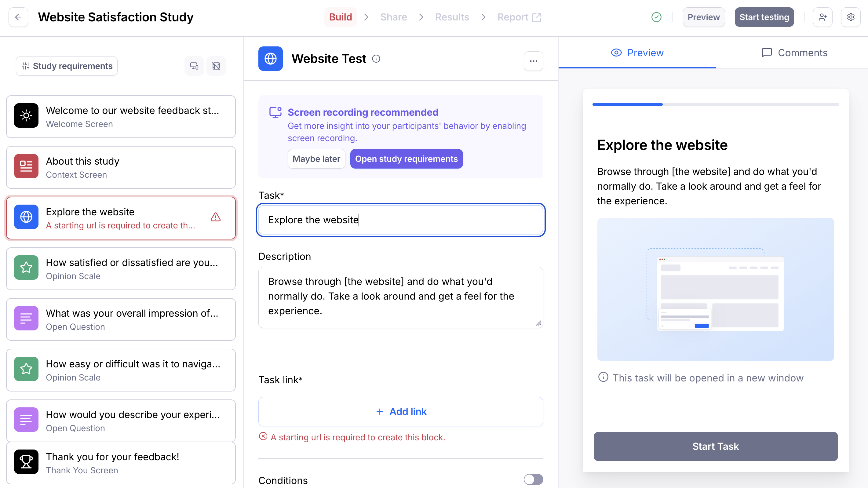
Task: Switch to the Comments tab
Action: [x=794, y=53]
